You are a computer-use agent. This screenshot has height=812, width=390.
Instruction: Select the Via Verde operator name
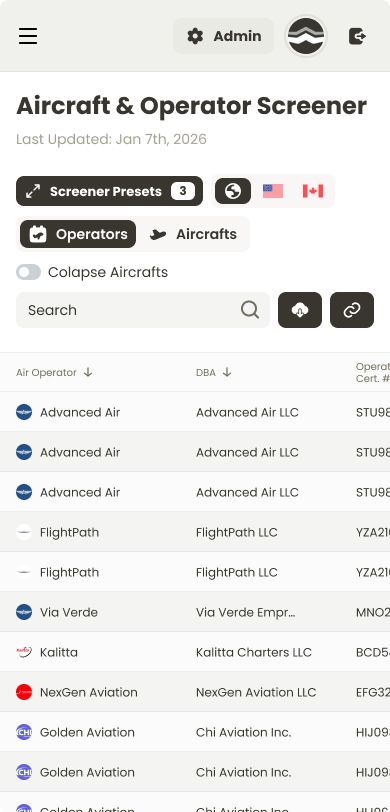pos(69,612)
